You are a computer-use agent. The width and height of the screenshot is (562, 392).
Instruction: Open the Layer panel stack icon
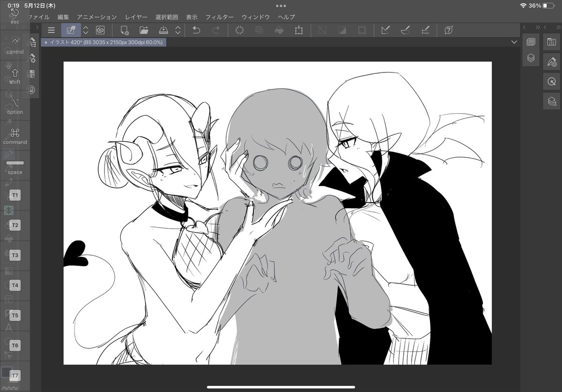[x=531, y=58]
